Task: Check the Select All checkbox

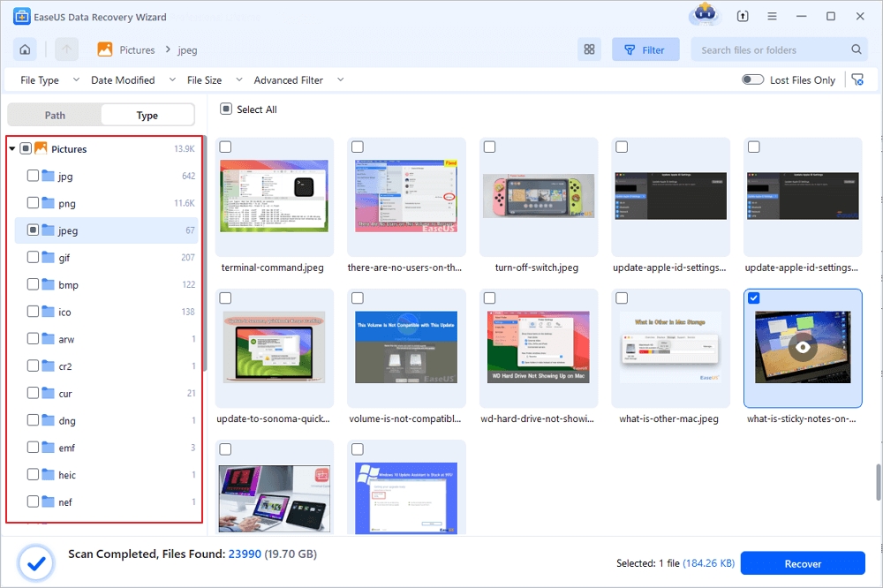Action: pyautogui.click(x=227, y=109)
